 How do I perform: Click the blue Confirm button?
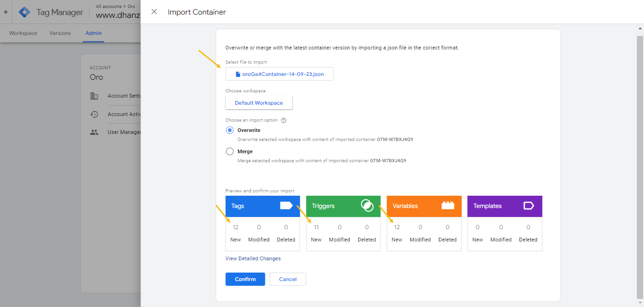click(245, 279)
